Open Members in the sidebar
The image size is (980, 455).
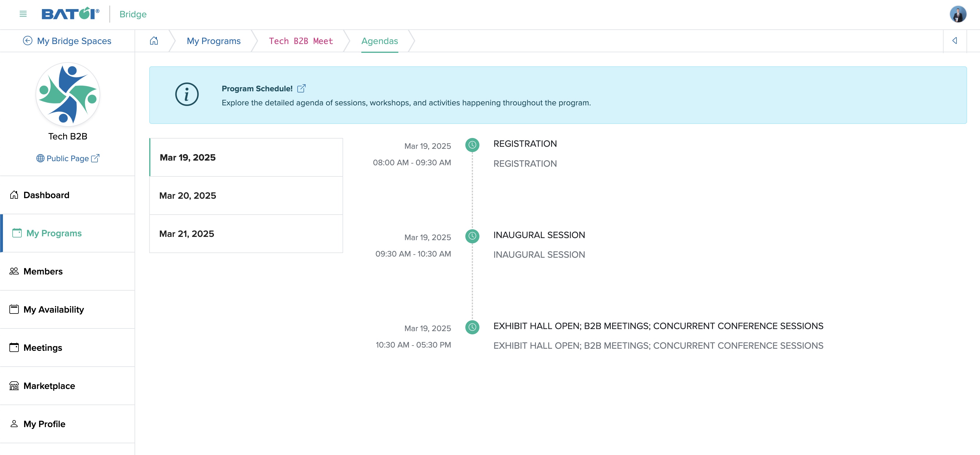(x=67, y=272)
